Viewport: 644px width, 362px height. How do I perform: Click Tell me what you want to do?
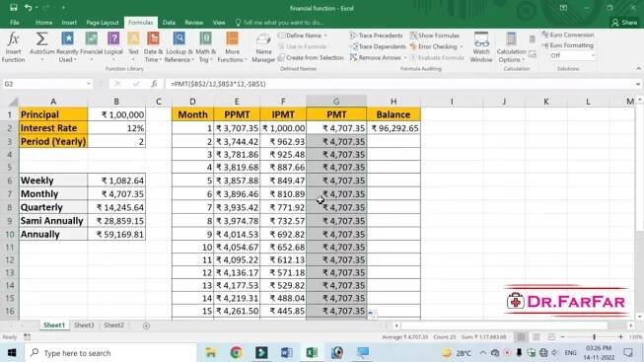(279, 23)
